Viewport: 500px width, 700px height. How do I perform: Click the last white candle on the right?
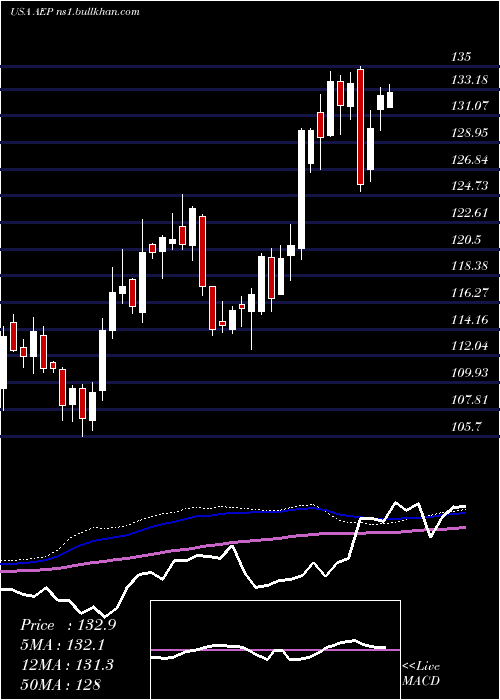coord(390,100)
